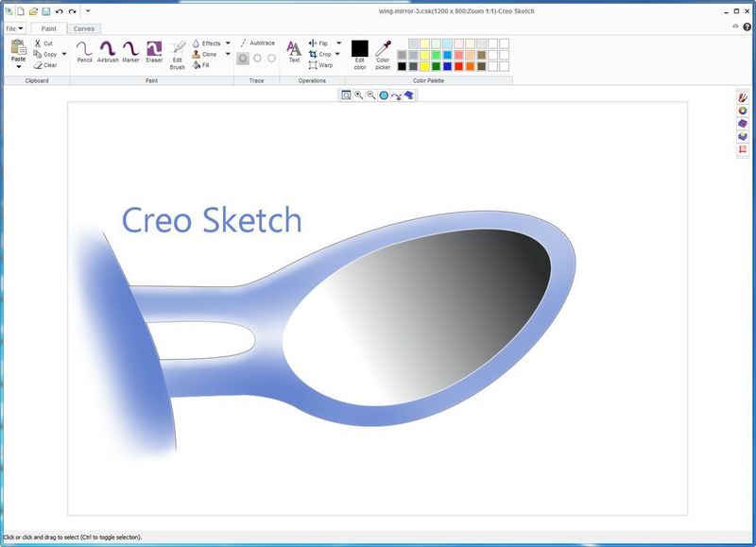Screen dimensions: 756x547
Task: Select the Text tool
Action: click(x=293, y=49)
